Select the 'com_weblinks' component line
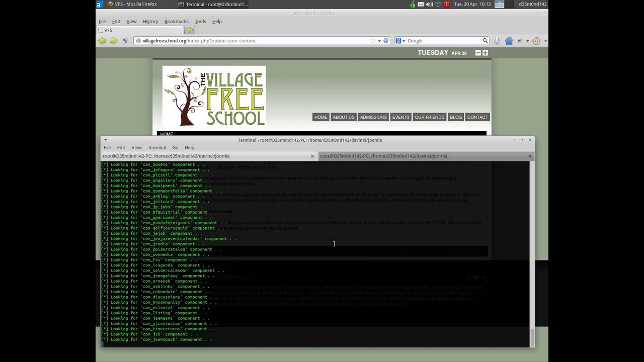644x362 pixels. click(x=154, y=287)
